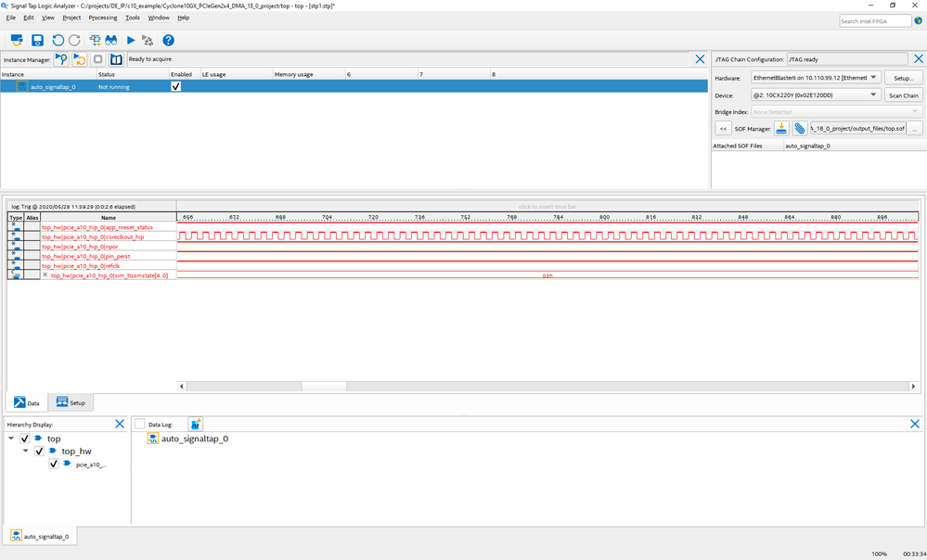Open the node finder crosshair icon
The height and width of the screenshot is (560, 927).
[95, 40]
